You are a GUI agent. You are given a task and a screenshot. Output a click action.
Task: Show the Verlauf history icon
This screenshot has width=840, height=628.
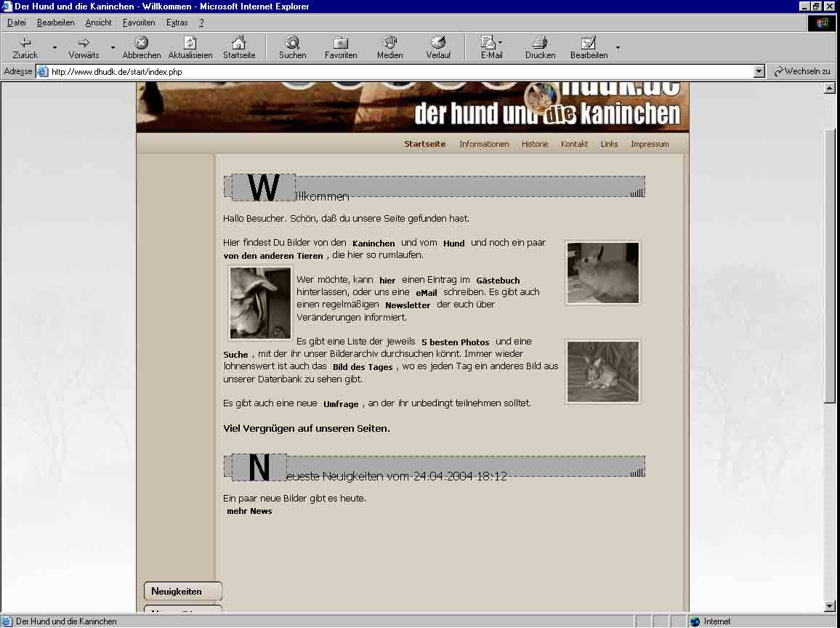tap(438, 43)
